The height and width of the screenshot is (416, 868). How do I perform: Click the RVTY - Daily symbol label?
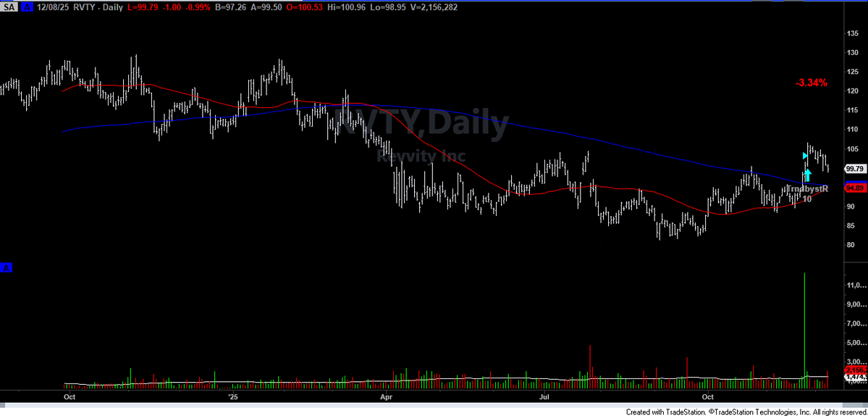(98, 7)
